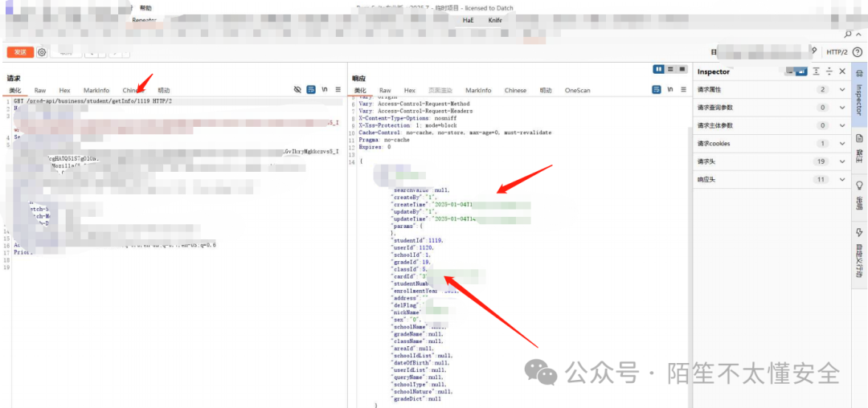The image size is (868, 408).
Task: Click the "gradeDict":null line in response
Action: [x=416, y=398]
